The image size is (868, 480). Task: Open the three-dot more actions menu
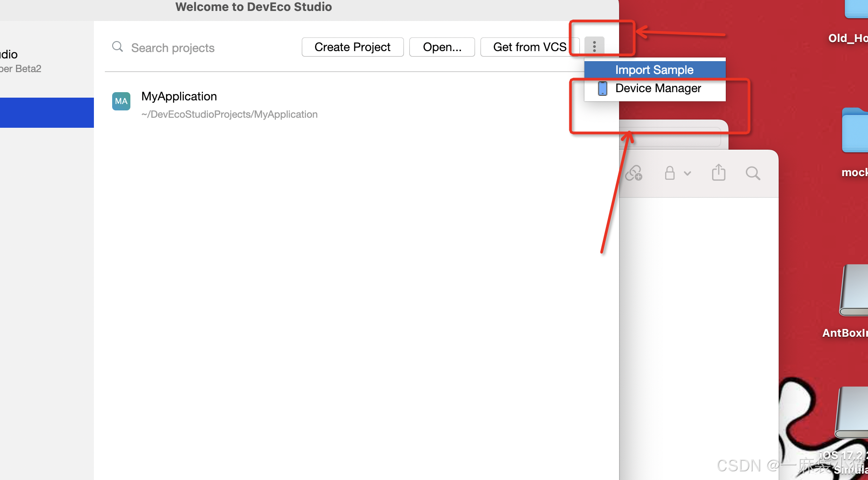coord(594,46)
